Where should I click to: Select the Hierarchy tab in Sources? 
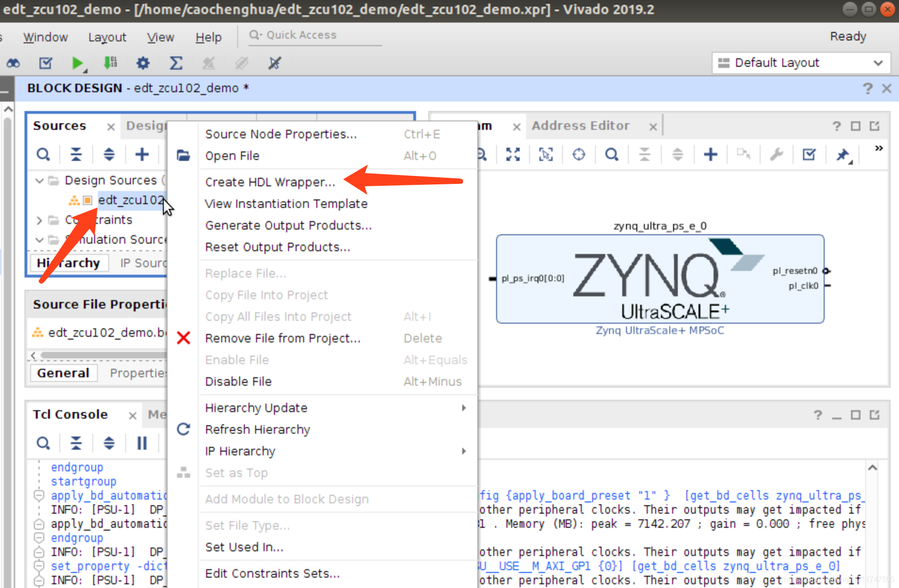[x=69, y=263]
